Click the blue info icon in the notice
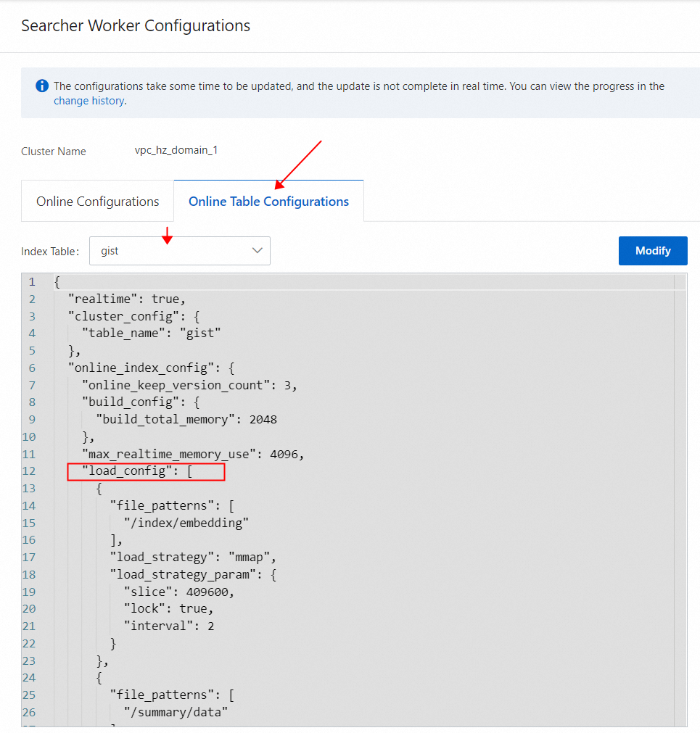The image size is (700, 733). pos(42,86)
